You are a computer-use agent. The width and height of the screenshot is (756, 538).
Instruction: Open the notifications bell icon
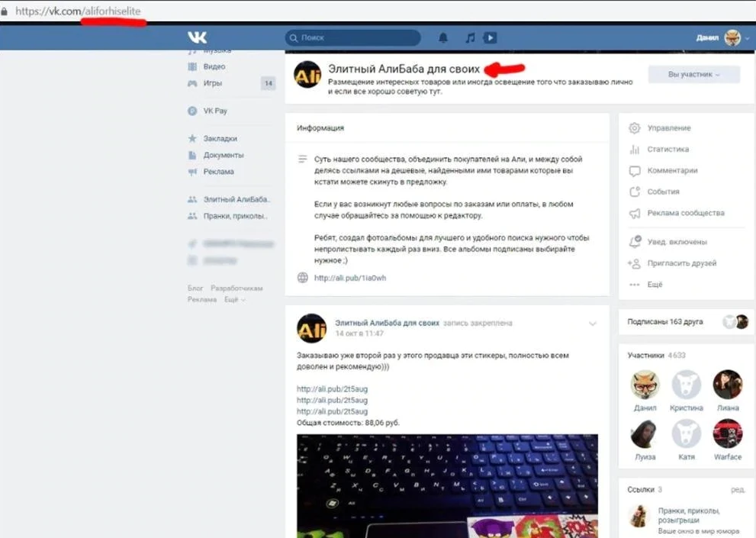click(x=443, y=37)
